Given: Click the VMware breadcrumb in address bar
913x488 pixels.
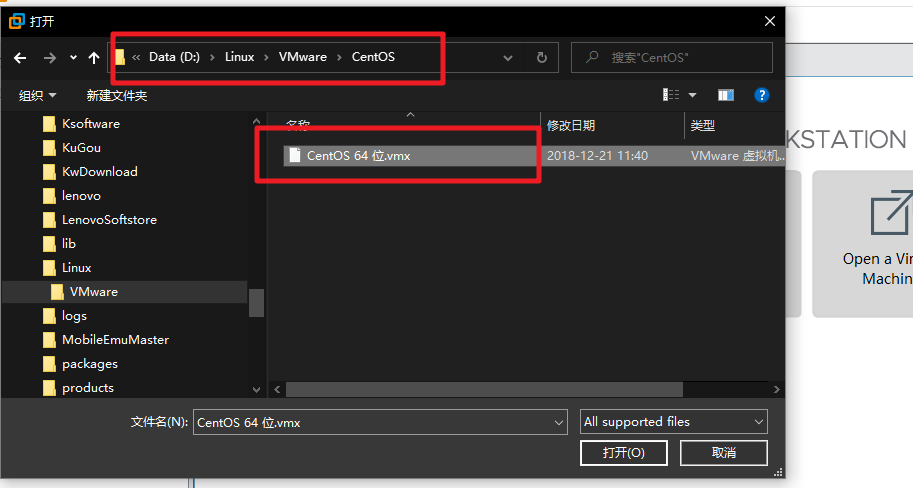Looking at the screenshot, I should (x=303, y=57).
